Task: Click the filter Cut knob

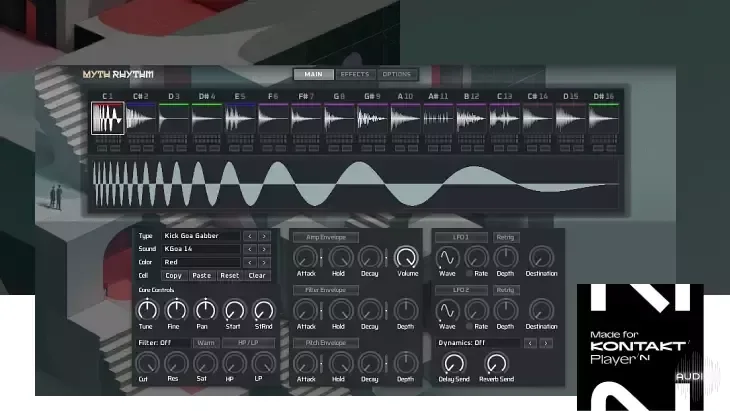Action: pyautogui.click(x=147, y=363)
